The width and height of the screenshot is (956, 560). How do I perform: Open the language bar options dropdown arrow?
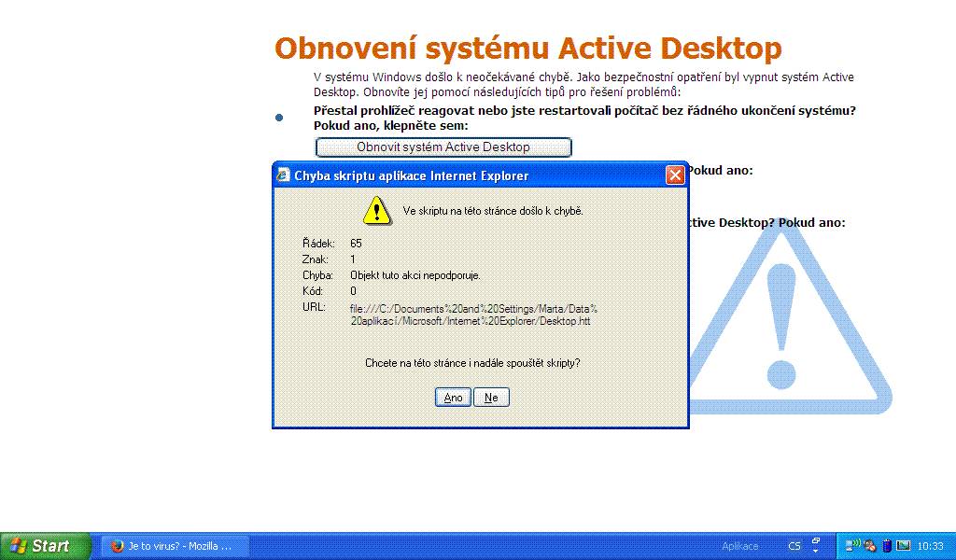(816, 551)
